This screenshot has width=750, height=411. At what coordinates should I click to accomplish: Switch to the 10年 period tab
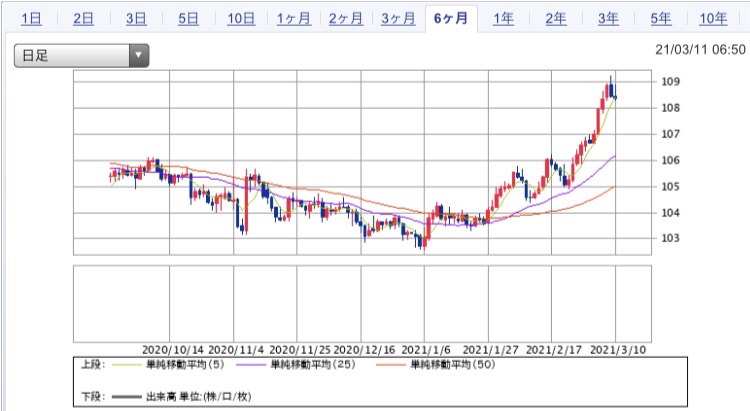tap(713, 19)
